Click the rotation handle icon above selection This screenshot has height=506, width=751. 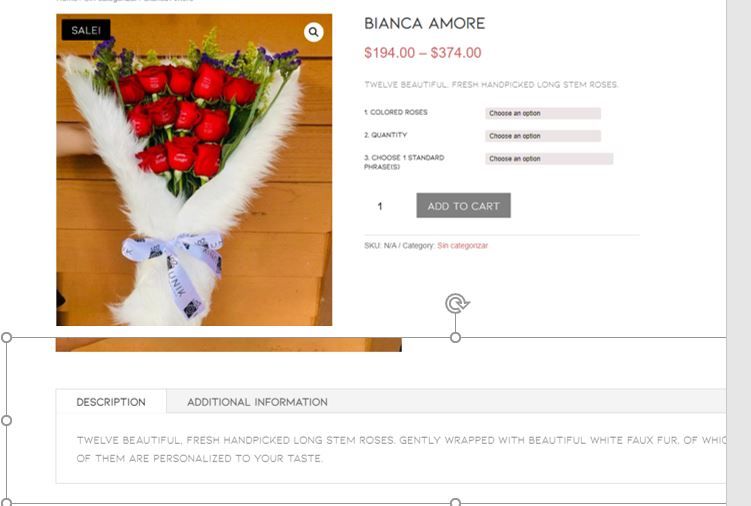[x=456, y=304]
